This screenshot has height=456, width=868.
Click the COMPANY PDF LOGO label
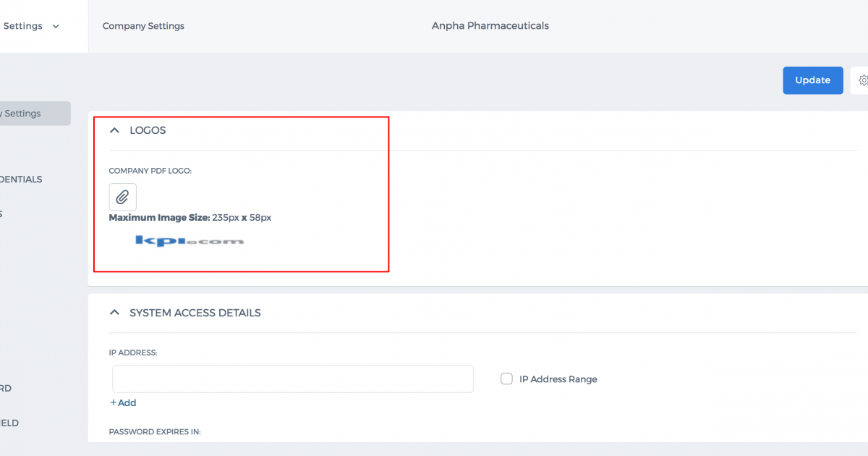pyautogui.click(x=150, y=171)
